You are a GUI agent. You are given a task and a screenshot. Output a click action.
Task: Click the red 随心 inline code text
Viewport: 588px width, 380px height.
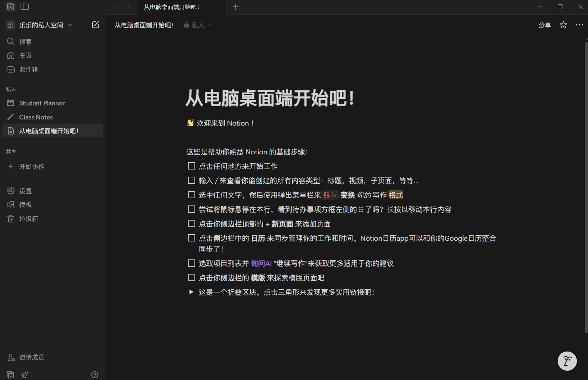(x=330, y=195)
